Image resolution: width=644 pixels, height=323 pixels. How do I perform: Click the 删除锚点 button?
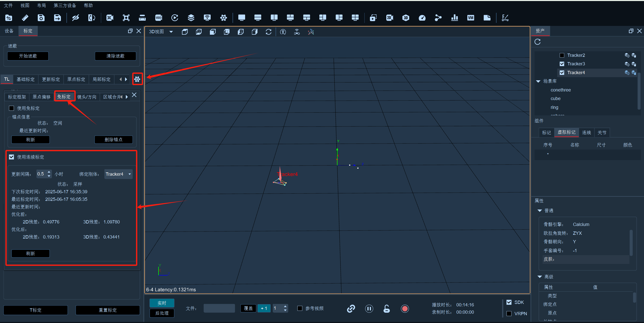113,140
